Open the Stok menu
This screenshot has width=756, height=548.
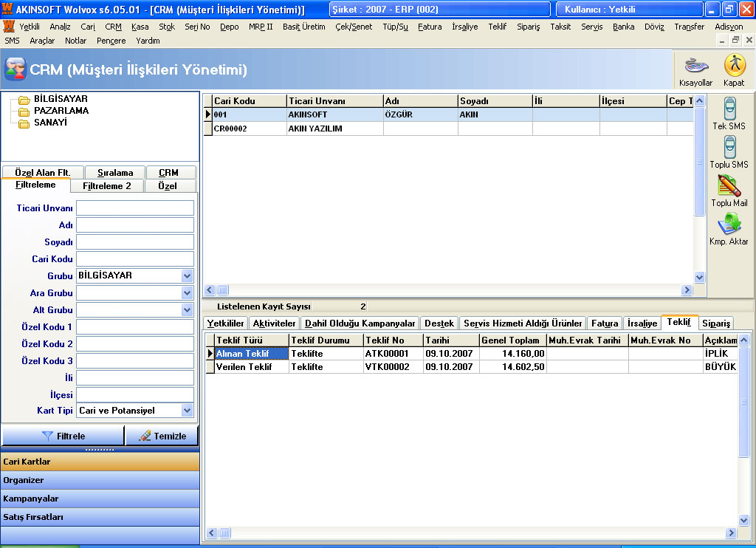click(167, 27)
